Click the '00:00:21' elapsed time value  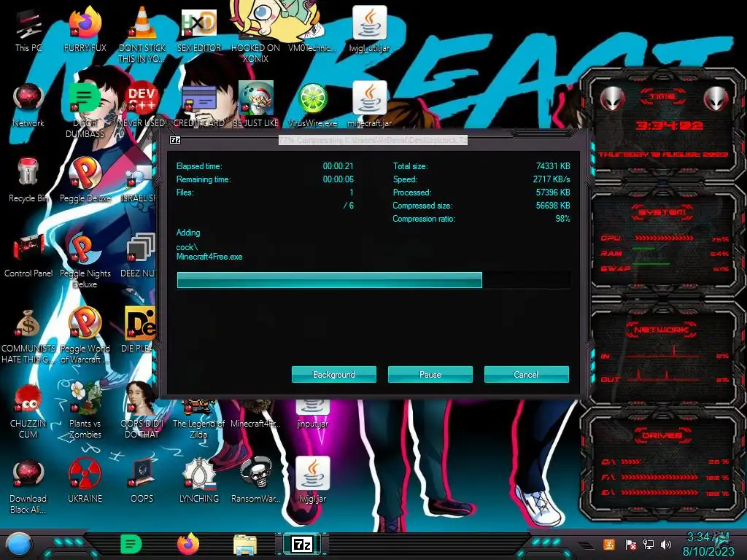tap(338, 166)
